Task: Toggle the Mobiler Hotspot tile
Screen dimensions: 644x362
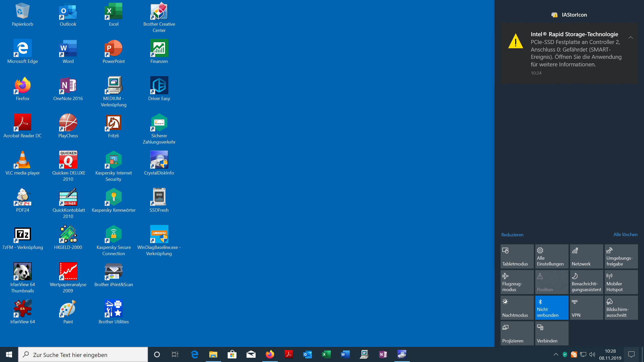Action: coord(621,282)
